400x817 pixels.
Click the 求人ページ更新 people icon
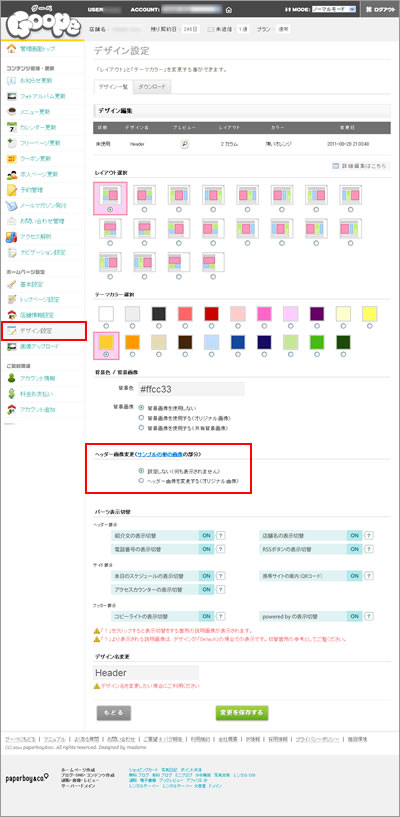point(11,174)
